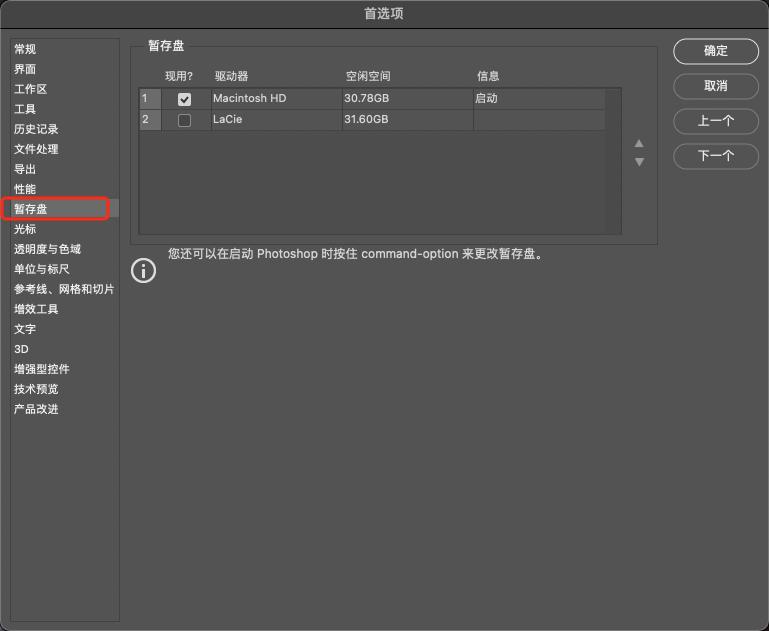Click the 30.78GB free space value

coord(366,99)
